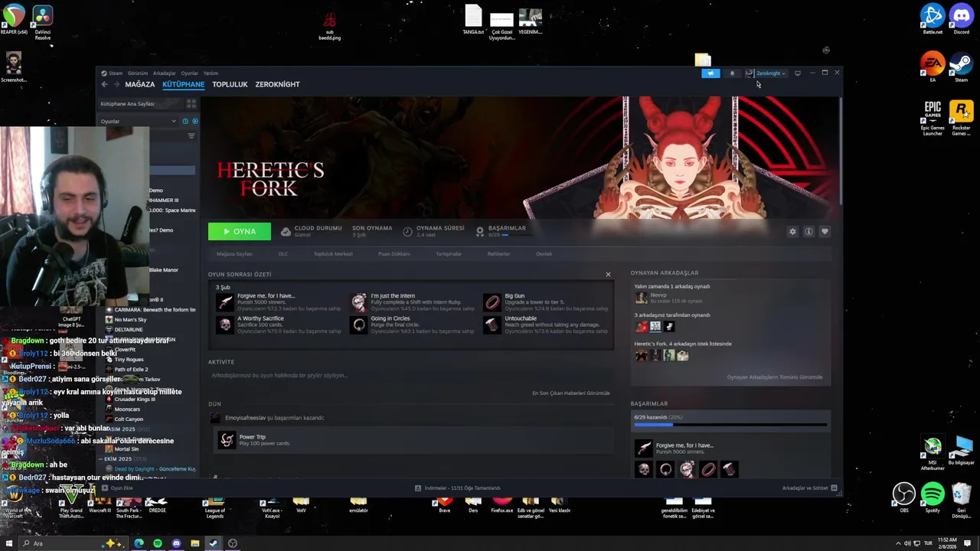Select Mortal Sin in library list
This screenshot has height=551, width=980.
(x=126, y=449)
